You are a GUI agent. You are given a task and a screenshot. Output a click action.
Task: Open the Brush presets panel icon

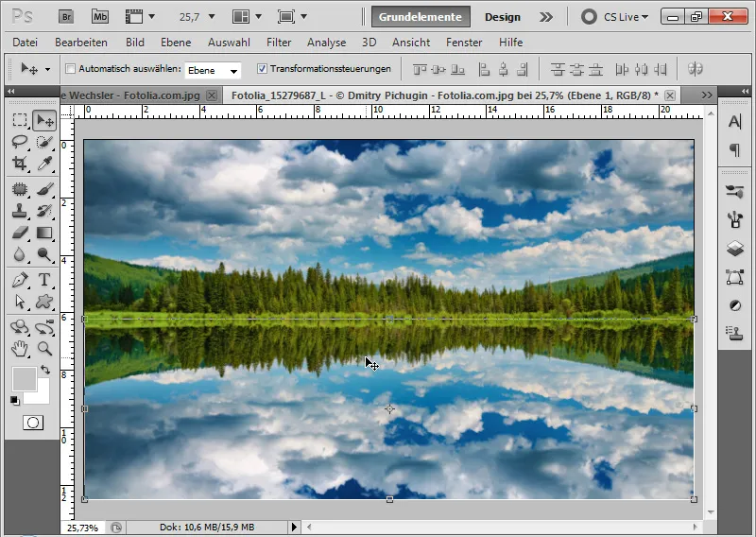coord(735,220)
